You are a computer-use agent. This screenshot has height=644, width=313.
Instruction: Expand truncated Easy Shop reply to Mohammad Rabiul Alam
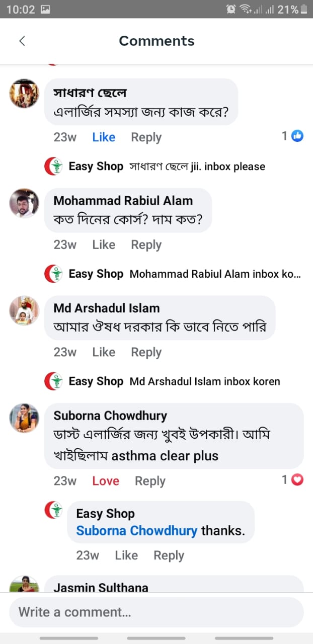tap(215, 274)
